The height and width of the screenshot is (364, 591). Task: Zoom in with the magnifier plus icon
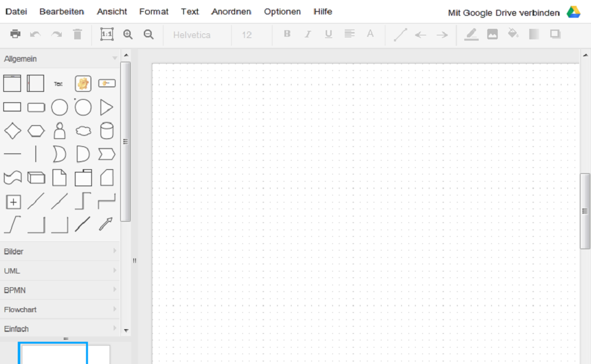[128, 35]
